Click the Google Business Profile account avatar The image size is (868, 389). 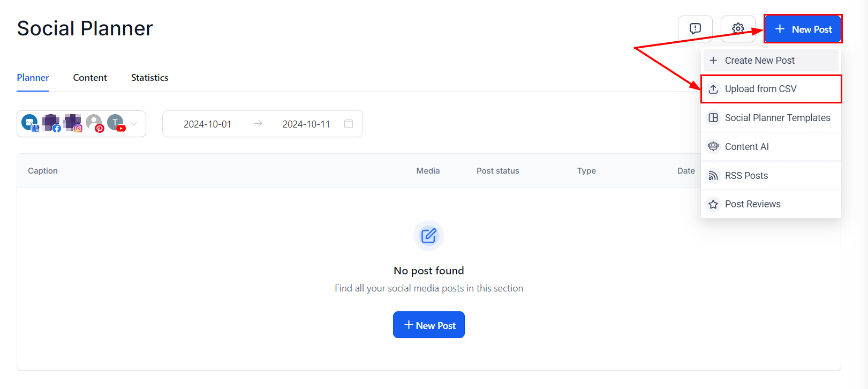30,123
